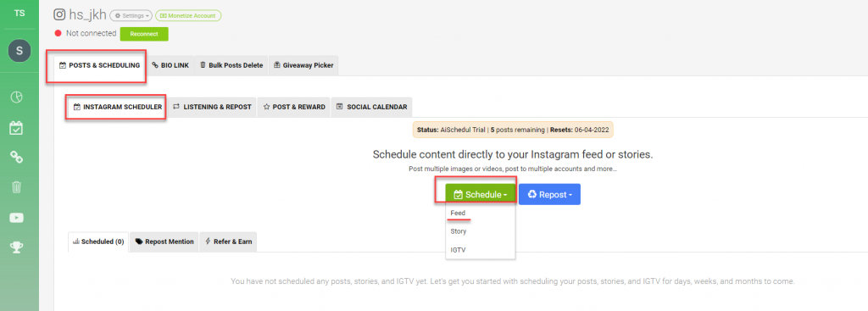The height and width of the screenshot is (311, 868).
Task: Open the calendar scheduling sidebar icon
Action: pyautogui.click(x=17, y=129)
